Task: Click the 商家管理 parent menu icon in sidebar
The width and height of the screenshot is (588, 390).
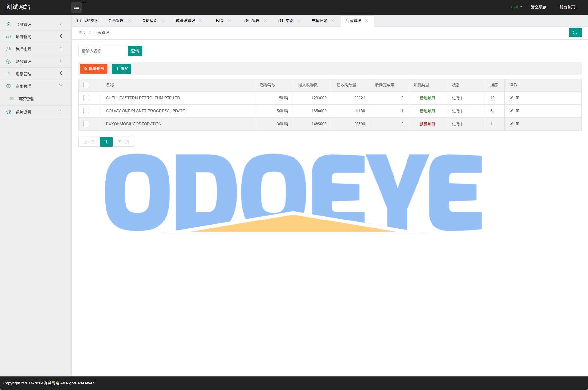Action: tap(9, 86)
